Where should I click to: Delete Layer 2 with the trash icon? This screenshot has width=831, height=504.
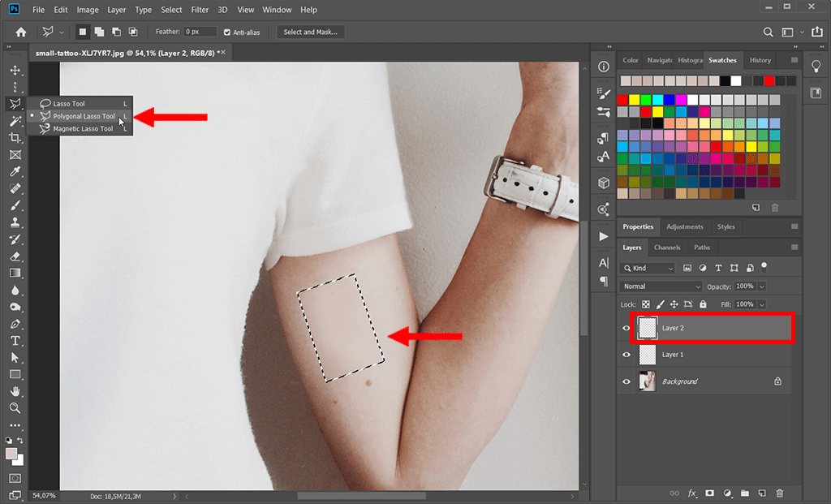coord(780,493)
